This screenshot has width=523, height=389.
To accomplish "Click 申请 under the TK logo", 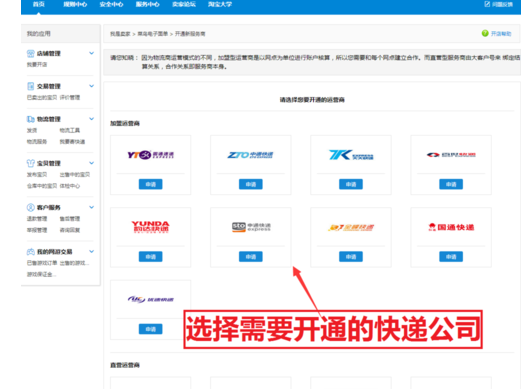I will tap(351, 184).
